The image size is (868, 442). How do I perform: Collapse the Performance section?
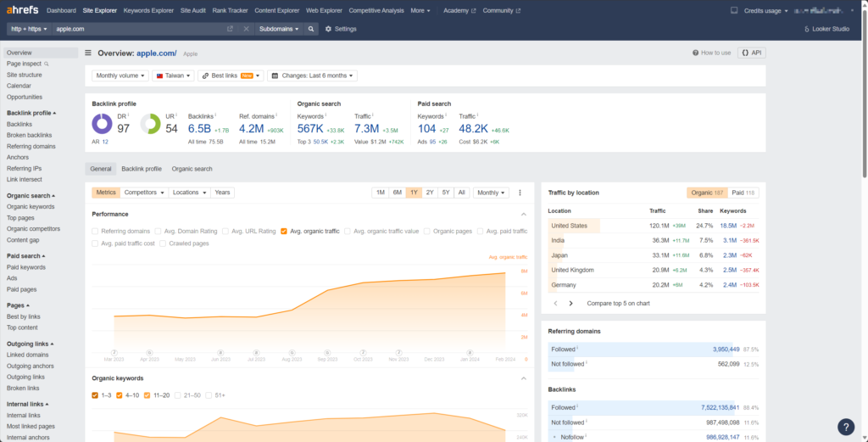524,214
